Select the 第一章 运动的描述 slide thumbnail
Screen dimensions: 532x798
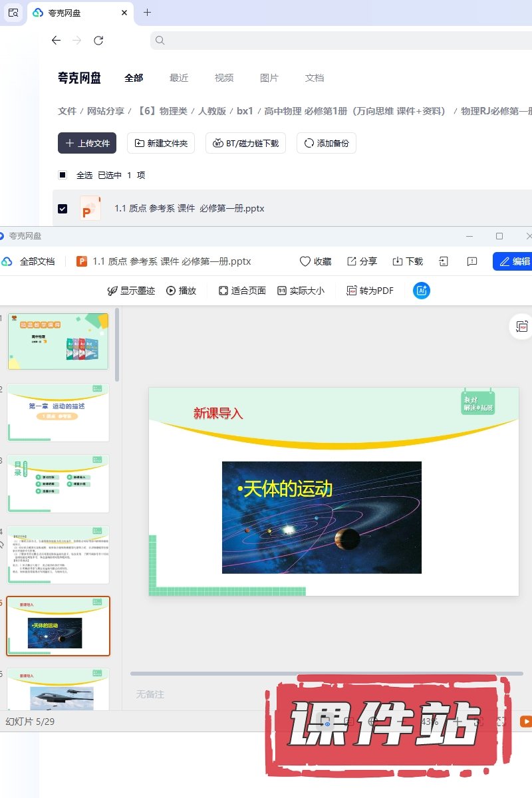(59, 412)
